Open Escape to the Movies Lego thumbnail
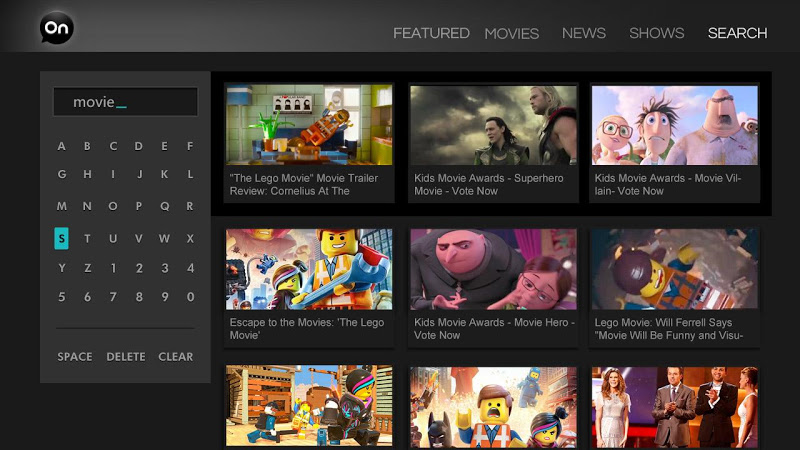The height and width of the screenshot is (450, 800). [x=309, y=269]
